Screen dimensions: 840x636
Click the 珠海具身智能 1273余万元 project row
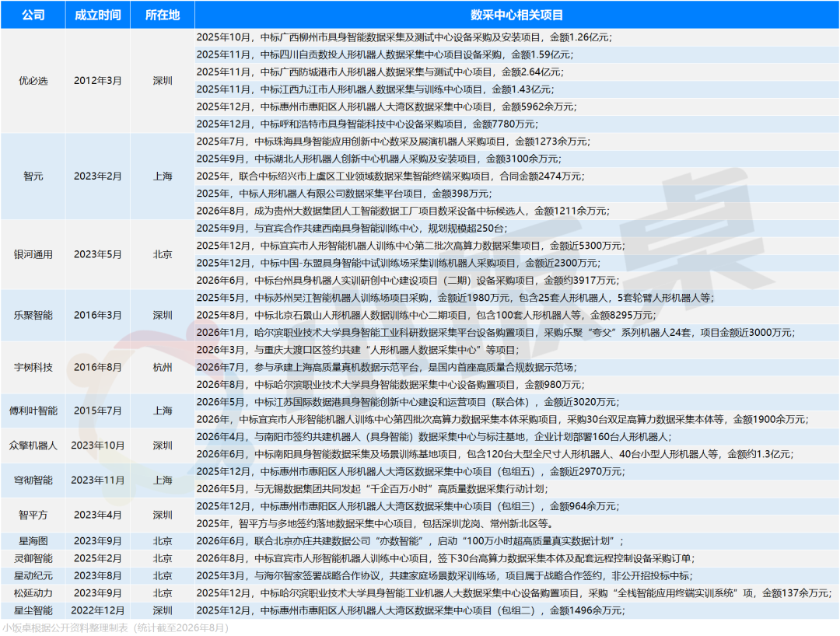517,142
